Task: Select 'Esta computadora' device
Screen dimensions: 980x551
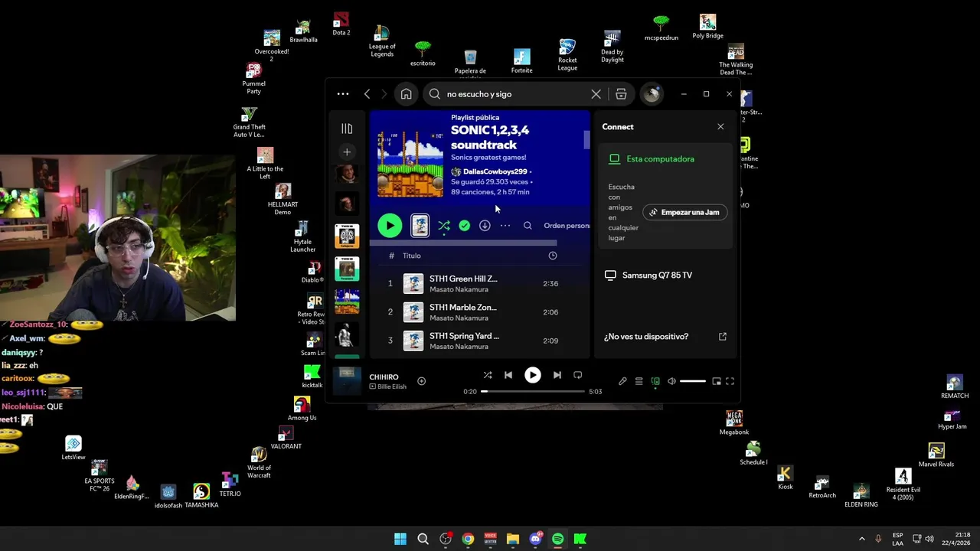Action: [660, 159]
